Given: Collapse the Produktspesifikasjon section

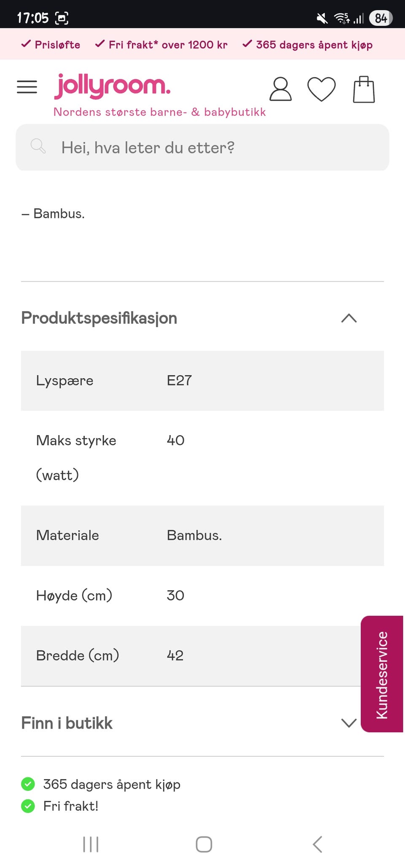Looking at the screenshot, I should point(349,318).
